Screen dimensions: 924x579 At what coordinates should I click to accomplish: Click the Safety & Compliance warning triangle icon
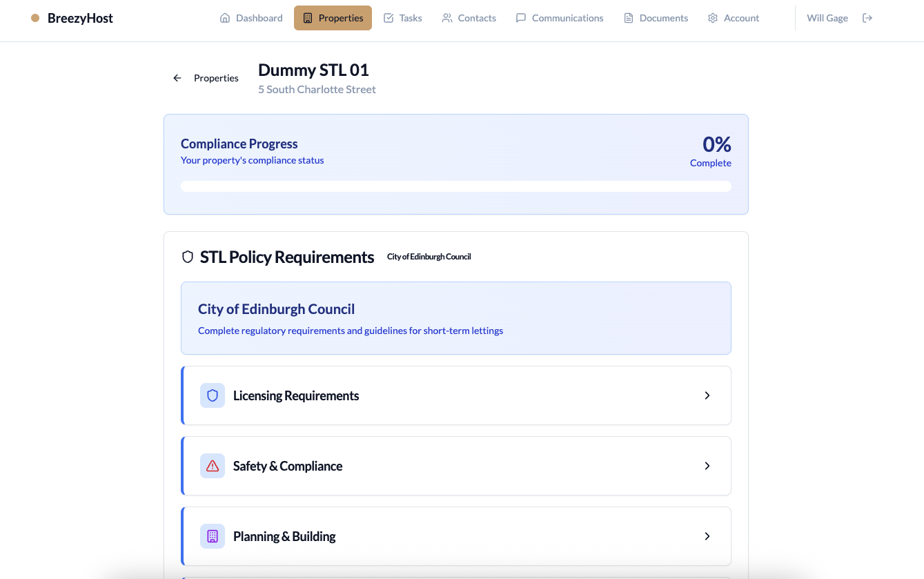[x=213, y=466]
